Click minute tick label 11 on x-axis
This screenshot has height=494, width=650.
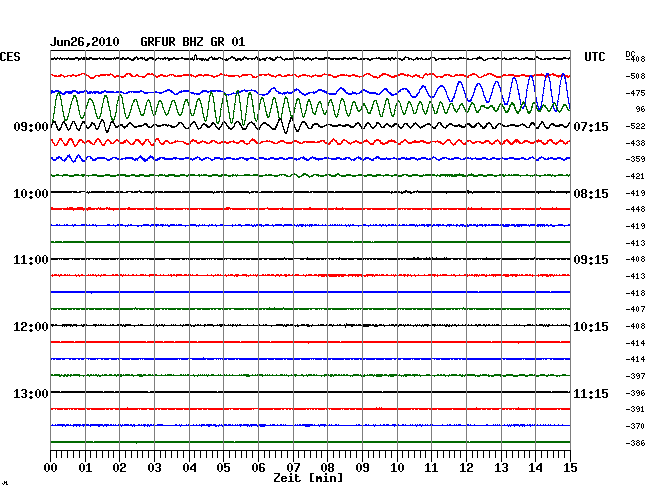(x=431, y=468)
